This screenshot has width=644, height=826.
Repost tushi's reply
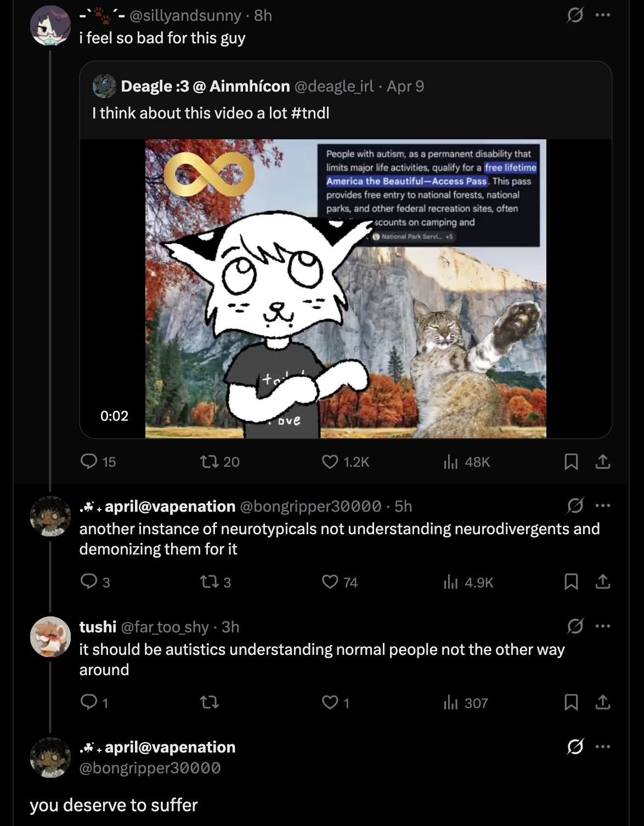click(x=209, y=702)
